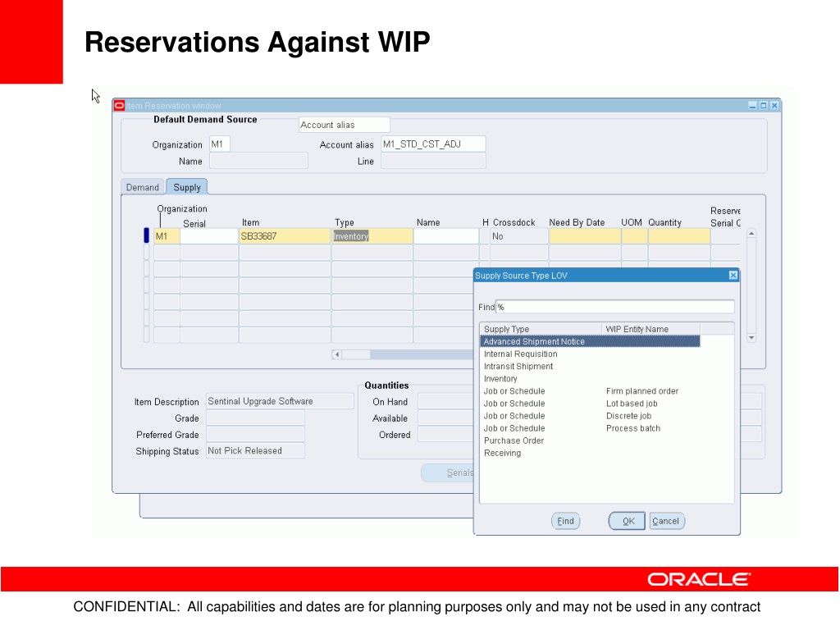Close the Item Reservation window
This screenshot has width=840, height=630.
(x=774, y=106)
